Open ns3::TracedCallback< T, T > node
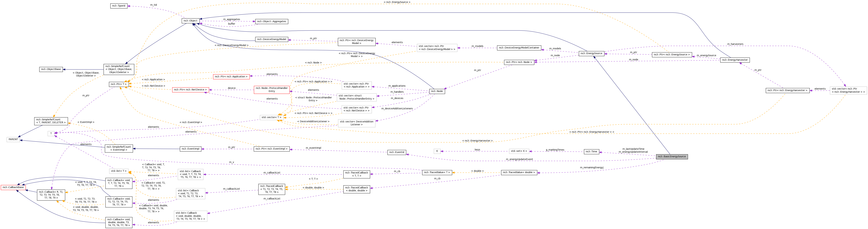 357,174
